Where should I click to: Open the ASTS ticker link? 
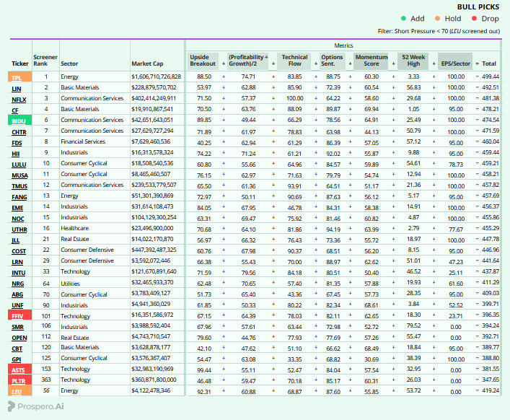point(18,370)
